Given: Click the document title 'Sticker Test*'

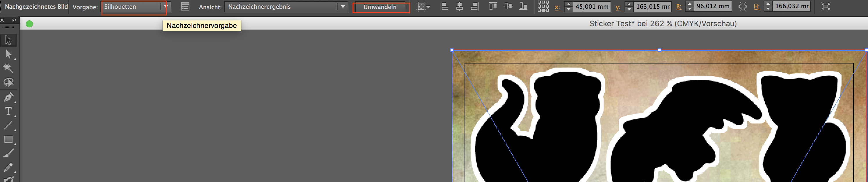Looking at the screenshot, I should (x=612, y=24).
